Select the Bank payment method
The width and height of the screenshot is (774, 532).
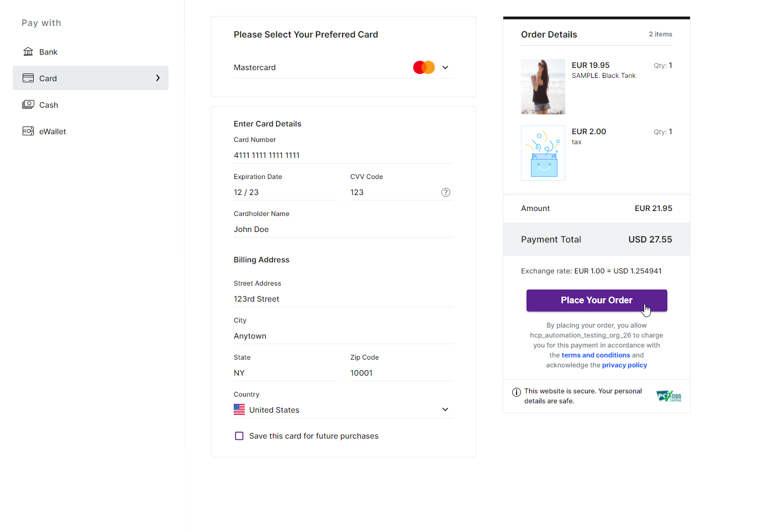48,52
